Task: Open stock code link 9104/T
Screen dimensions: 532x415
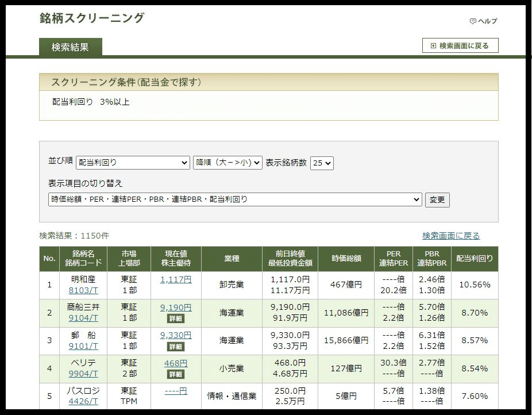Action: coord(83,318)
